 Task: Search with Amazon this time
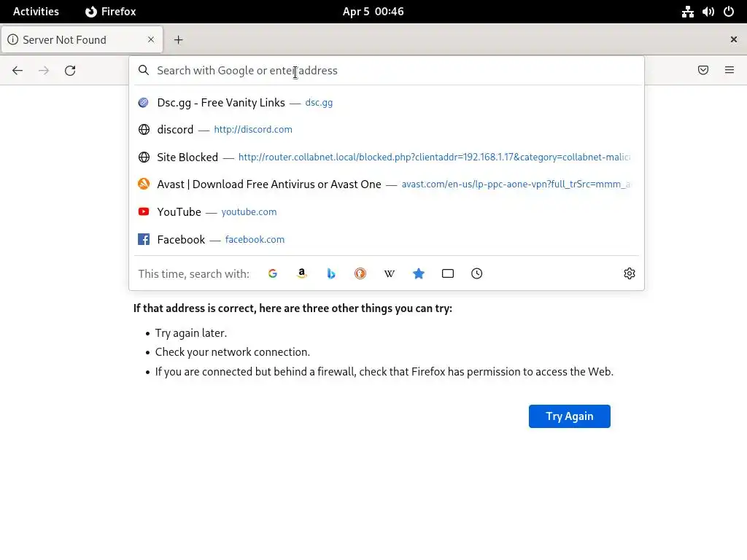(301, 273)
